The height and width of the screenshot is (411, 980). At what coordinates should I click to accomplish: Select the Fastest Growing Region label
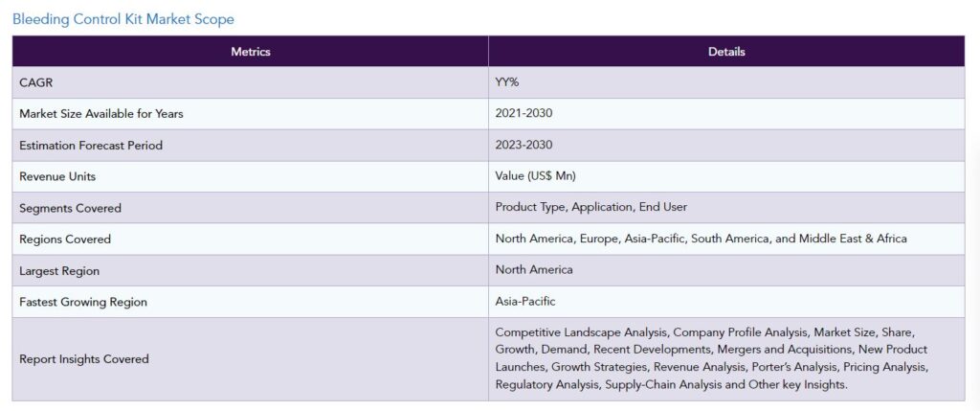click(83, 302)
